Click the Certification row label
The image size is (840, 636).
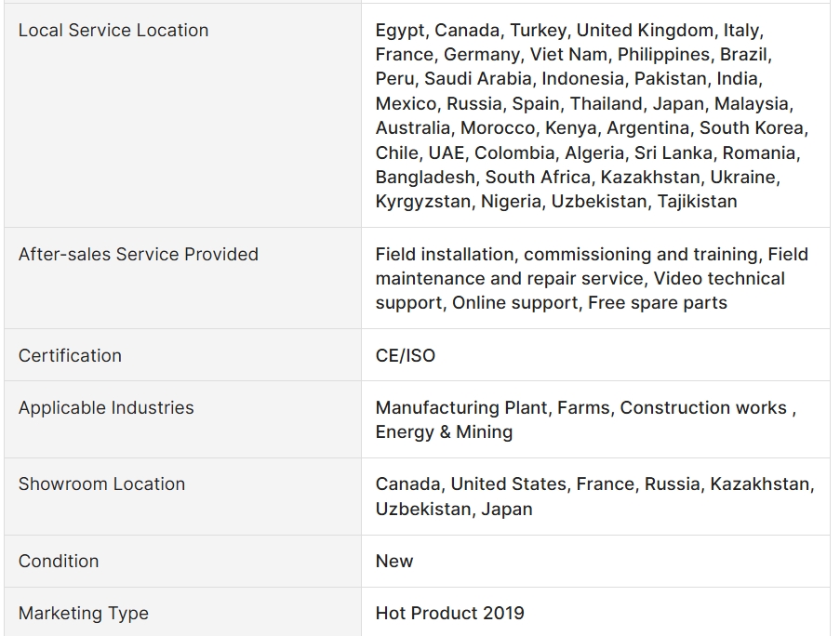70,355
